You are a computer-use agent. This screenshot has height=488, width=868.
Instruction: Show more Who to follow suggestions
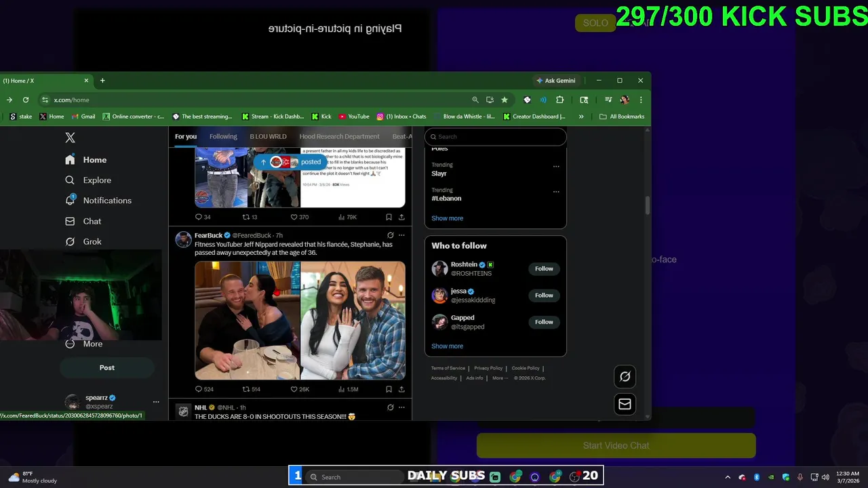pos(447,346)
